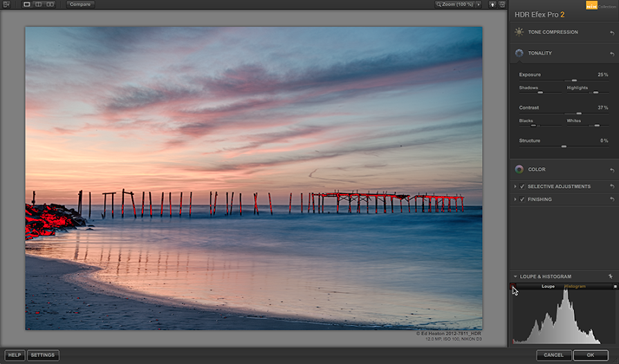Open the TONE COMPRESSION section
Image resolution: width=619 pixels, height=364 pixels.
(x=553, y=32)
